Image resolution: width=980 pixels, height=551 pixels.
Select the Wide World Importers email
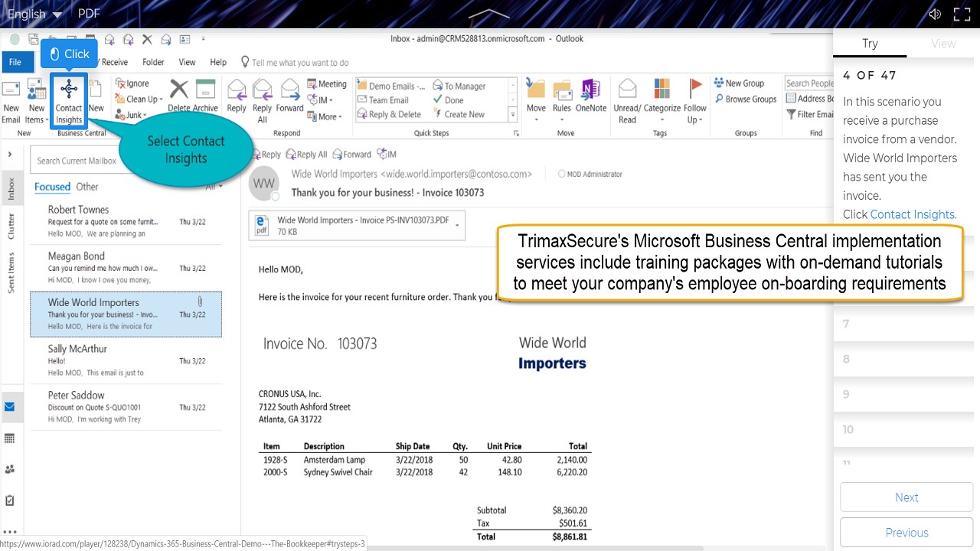click(126, 314)
